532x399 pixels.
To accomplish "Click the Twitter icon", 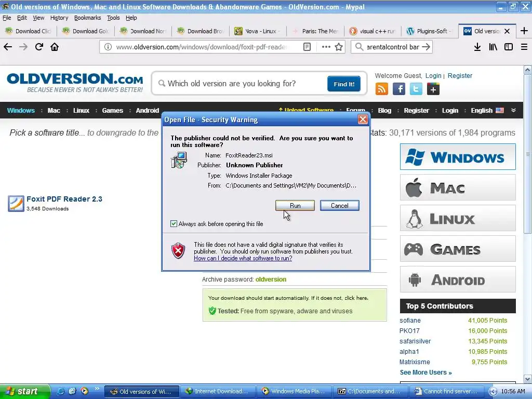I will [x=416, y=89].
